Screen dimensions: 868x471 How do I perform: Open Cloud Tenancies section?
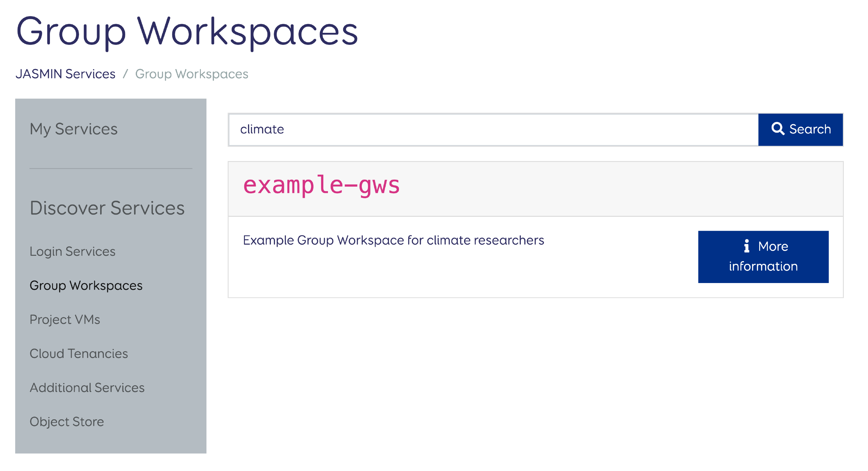pyautogui.click(x=78, y=354)
